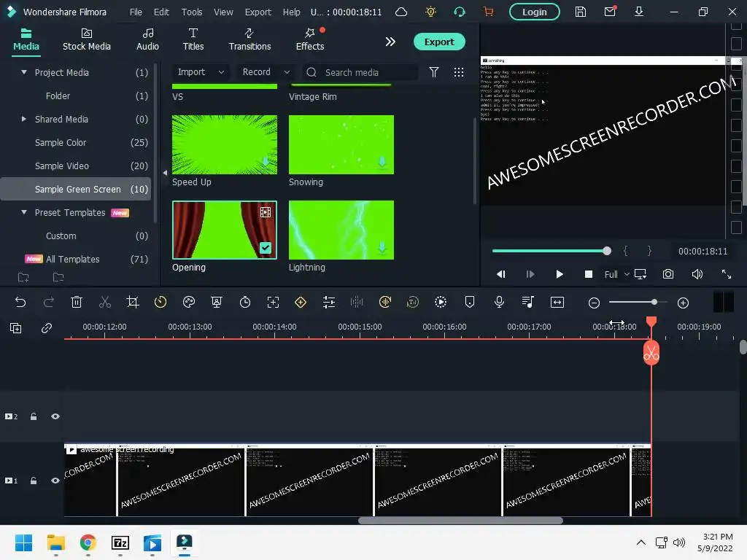Open the Tools menu
This screenshot has width=747, height=560.
(x=192, y=12)
